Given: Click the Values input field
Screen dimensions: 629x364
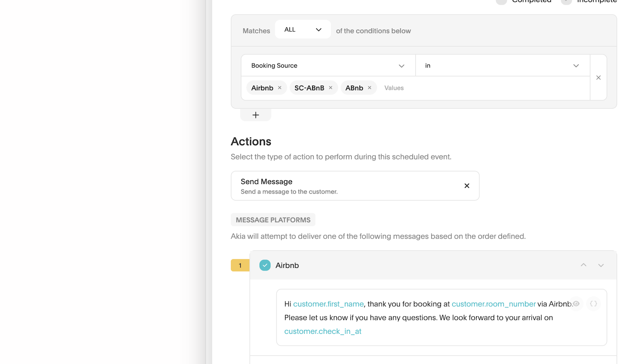Looking at the screenshot, I should tap(472, 88).
